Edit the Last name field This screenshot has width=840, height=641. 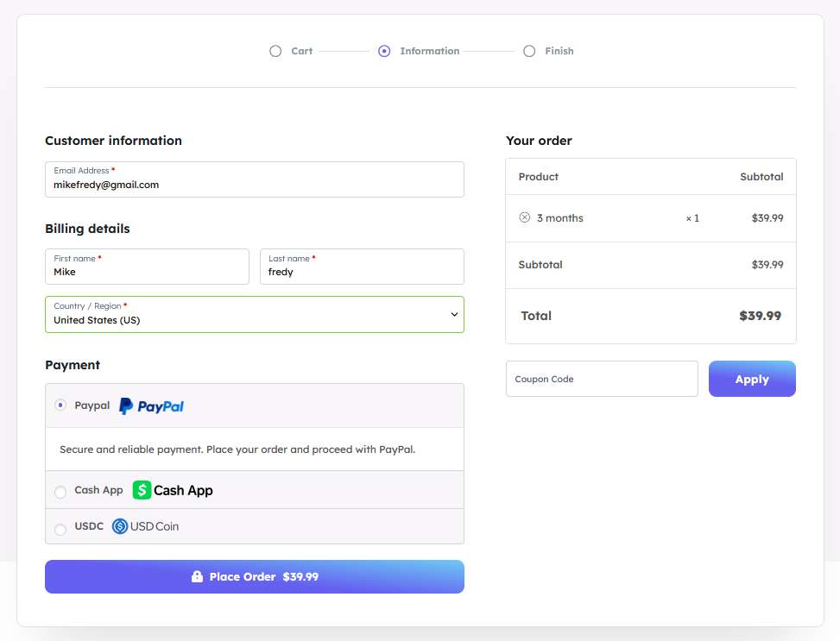(362, 272)
